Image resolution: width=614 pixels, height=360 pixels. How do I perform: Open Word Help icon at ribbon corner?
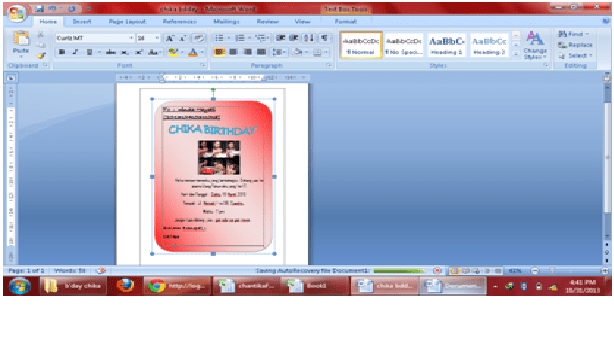607,21
